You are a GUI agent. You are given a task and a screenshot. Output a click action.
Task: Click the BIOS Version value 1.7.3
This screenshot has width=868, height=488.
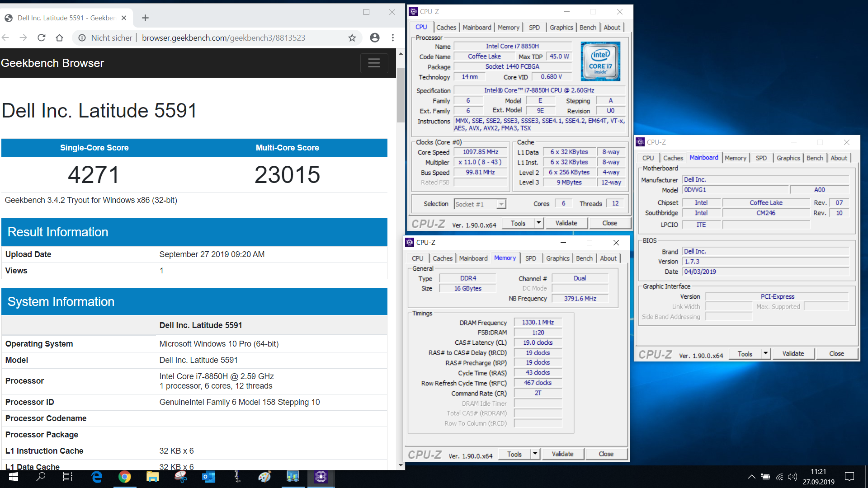pyautogui.click(x=765, y=261)
